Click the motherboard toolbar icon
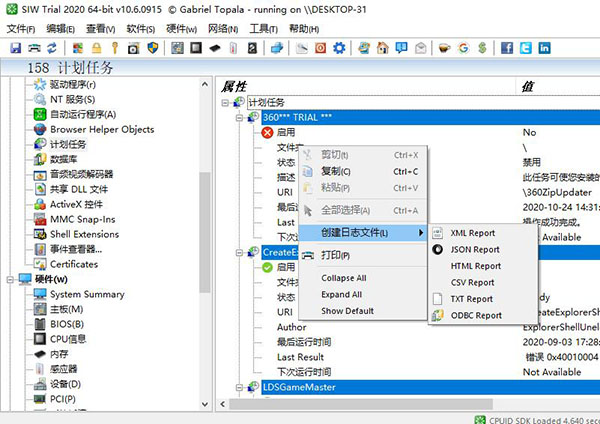This screenshot has height=424, width=600. click(177, 48)
